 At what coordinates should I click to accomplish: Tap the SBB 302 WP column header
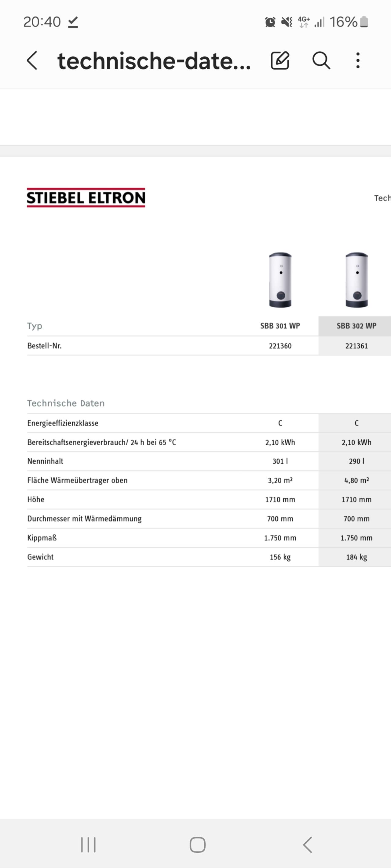click(x=356, y=326)
